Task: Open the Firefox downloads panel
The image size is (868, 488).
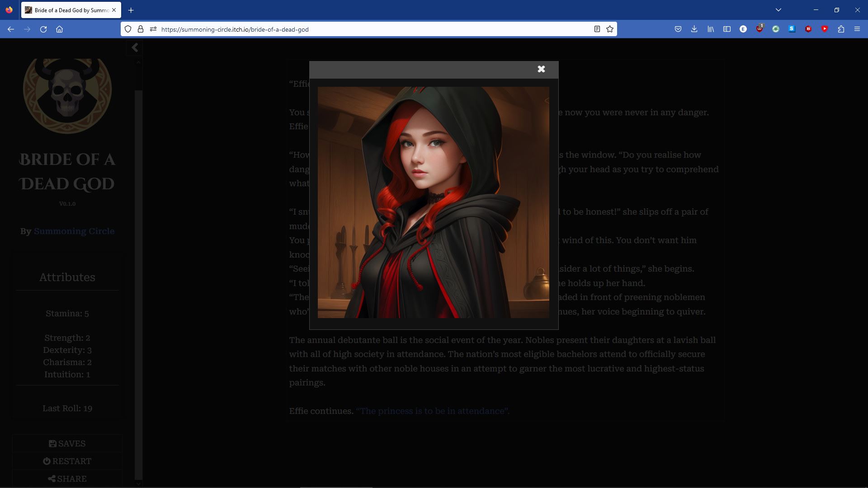Action: (x=694, y=29)
